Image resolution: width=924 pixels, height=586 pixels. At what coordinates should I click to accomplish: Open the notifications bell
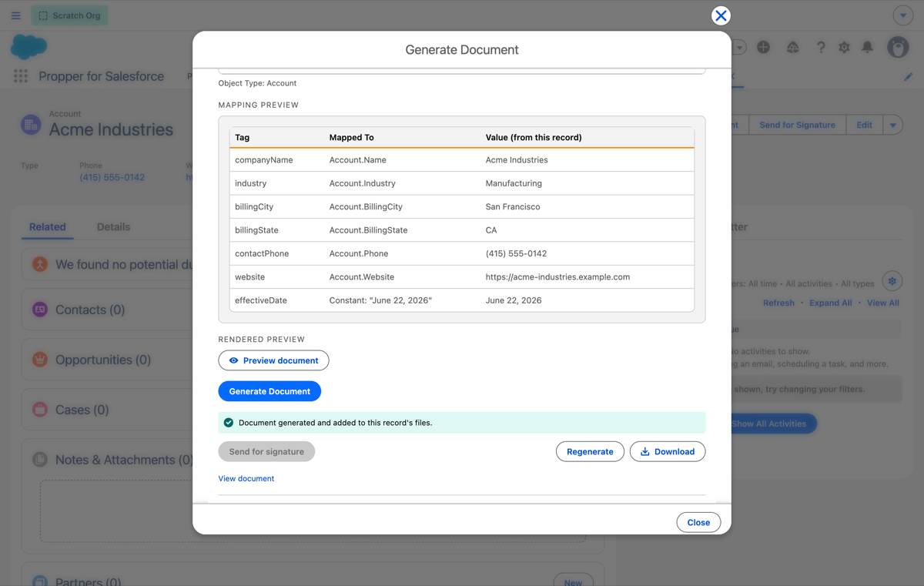click(867, 47)
